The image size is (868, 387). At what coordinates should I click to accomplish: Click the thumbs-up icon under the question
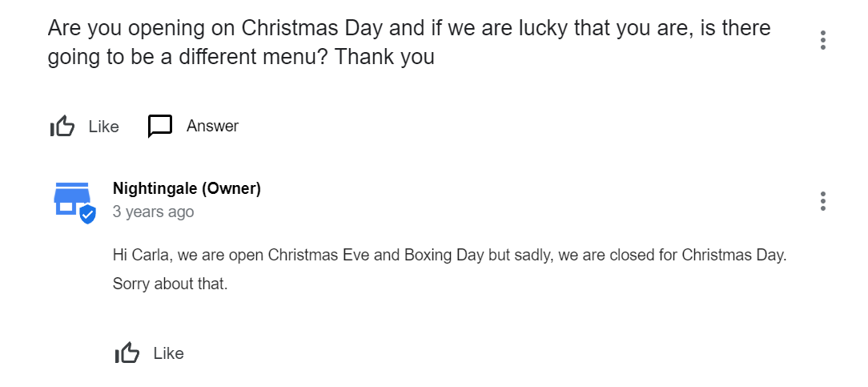pos(62,126)
